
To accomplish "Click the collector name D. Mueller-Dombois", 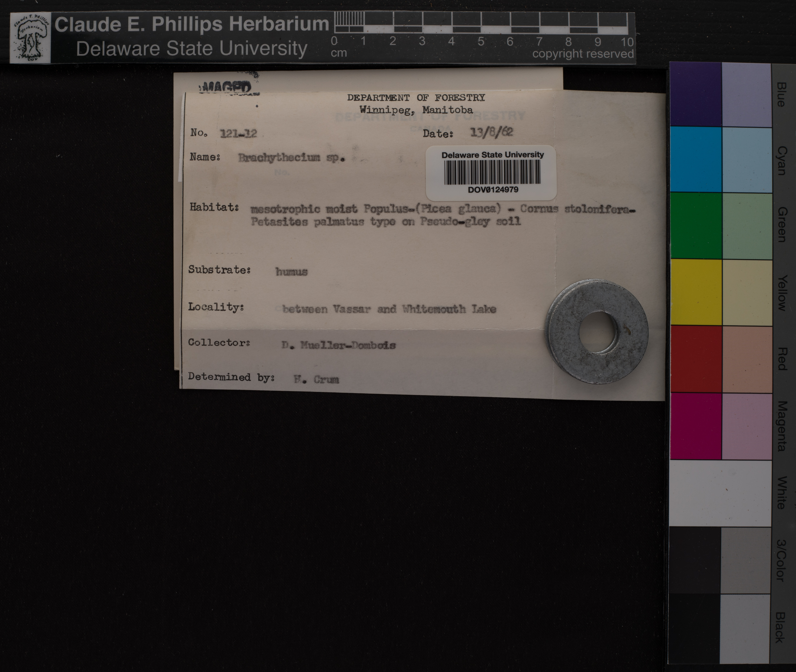I will pyautogui.click(x=338, y=345).
